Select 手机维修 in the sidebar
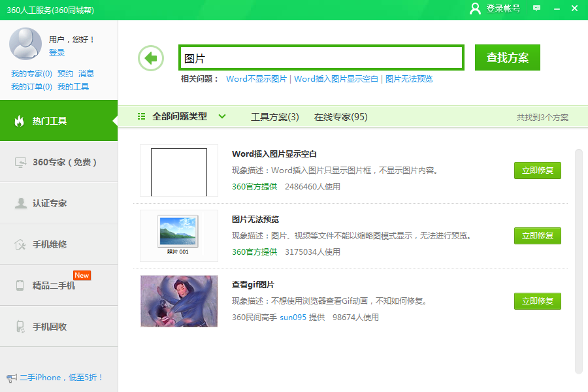Viewport: 588px width, 392px height. (x=59, y=244)
